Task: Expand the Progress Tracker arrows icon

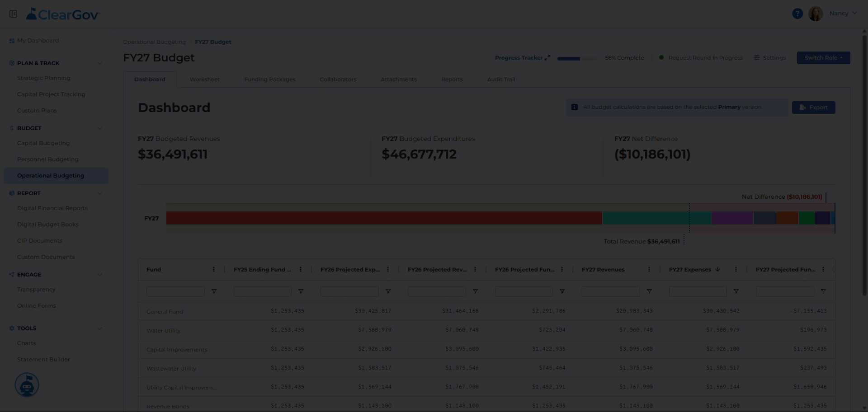Action: click(x=547, y=58)
